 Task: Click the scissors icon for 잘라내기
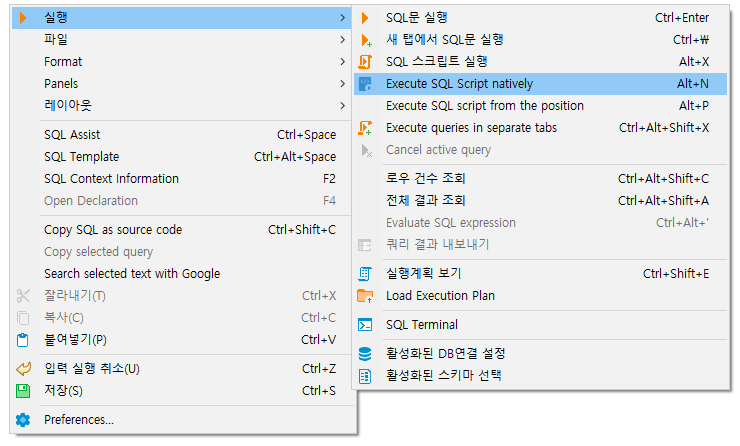coord(23,296)
